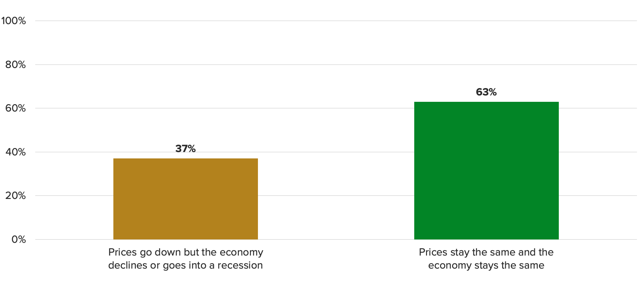Select the 63% data label
The image size is (644, 281).
tap(486, 92)
